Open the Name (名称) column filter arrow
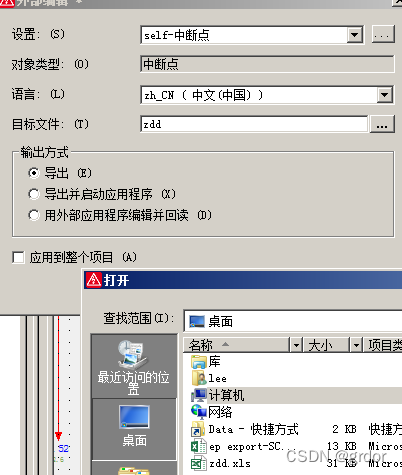Image resolution: width=402 pixels, height=475 pixels. (296, 345)
